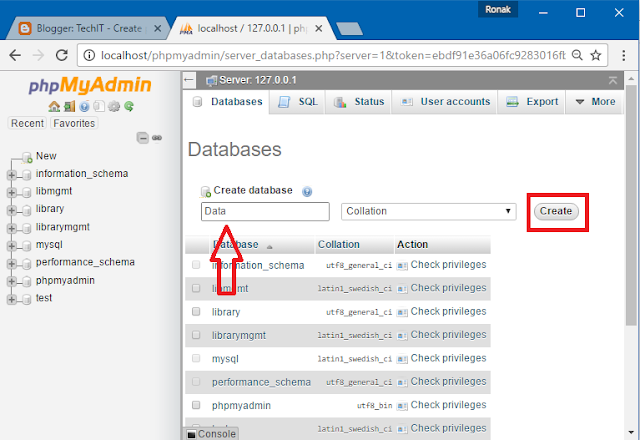The height and width of the screenshot is (440, 640).
Task: Click privileges icon for mysql row
Action: [x=402, y=359]
